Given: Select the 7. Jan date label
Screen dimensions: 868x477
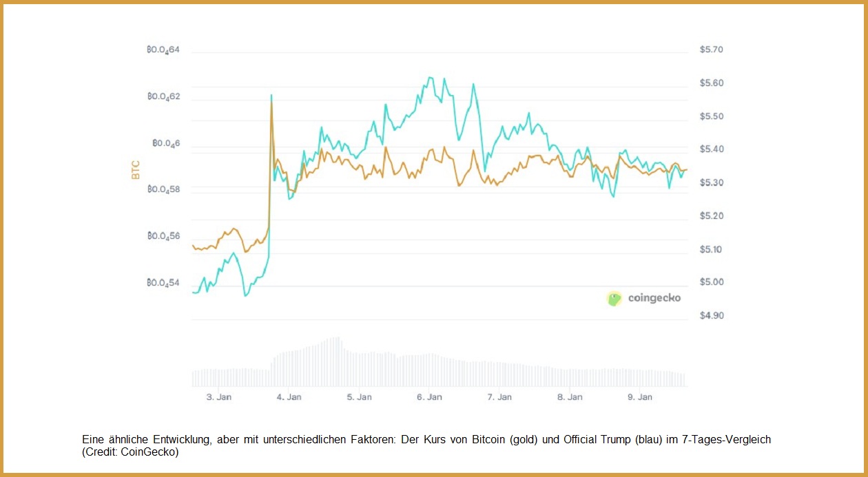Looking at the screenshot, I should pos(499,397).
